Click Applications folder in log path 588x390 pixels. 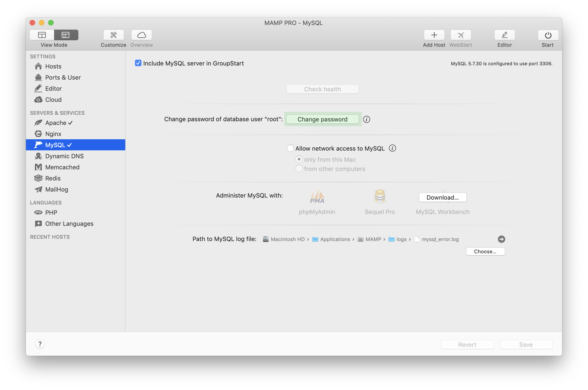(331, 239)
